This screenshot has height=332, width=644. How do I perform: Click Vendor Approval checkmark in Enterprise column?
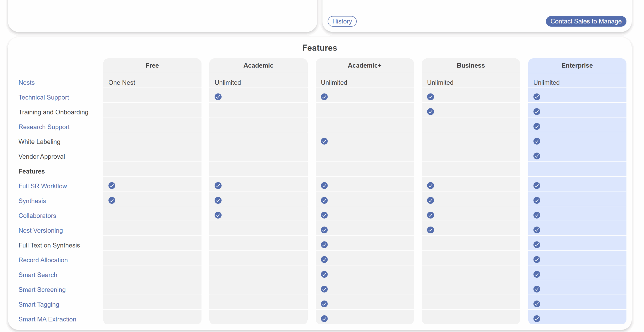click(x=537, y=156)
